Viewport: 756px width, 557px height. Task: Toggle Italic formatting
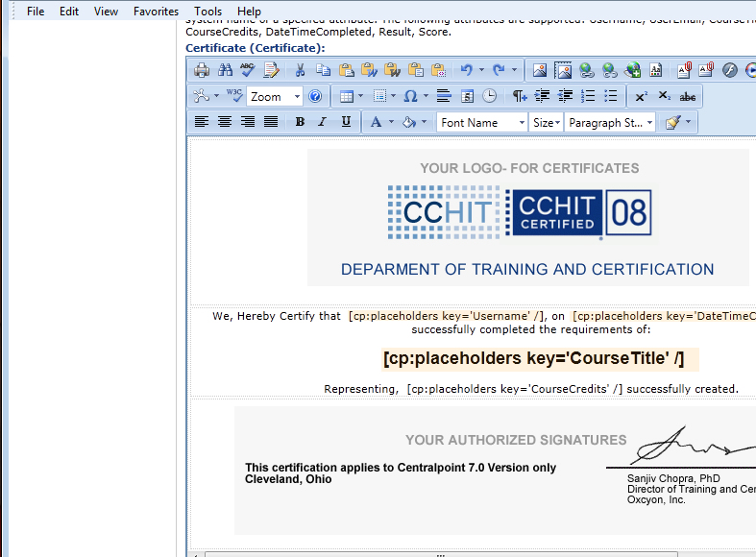pyautogui.click(x=322, y=122)
